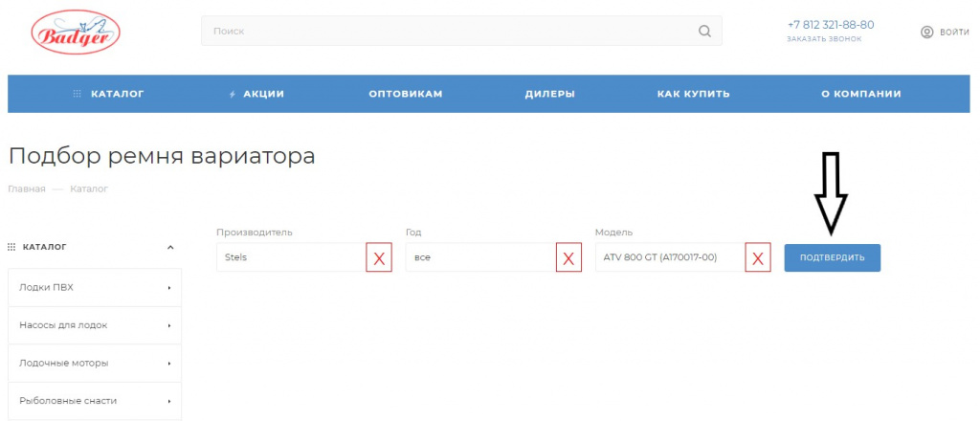Click the user profile icon
Viewport: 980px width, 421px height.
[x=926, y=32]
